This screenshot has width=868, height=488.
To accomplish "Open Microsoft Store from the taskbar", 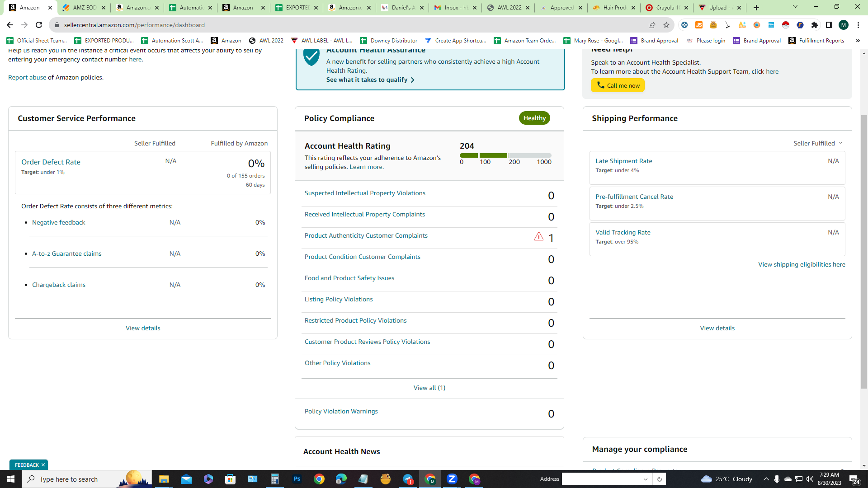I will click(231, 479).
